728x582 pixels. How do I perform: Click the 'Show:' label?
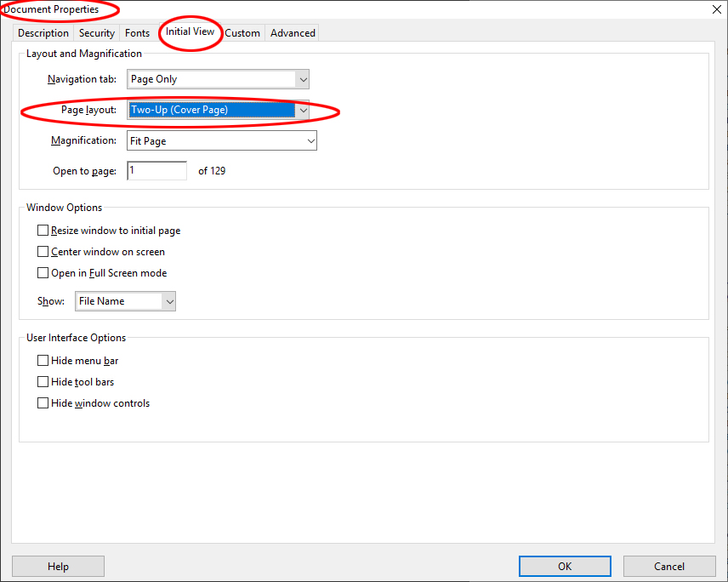[x=51, y=301]
